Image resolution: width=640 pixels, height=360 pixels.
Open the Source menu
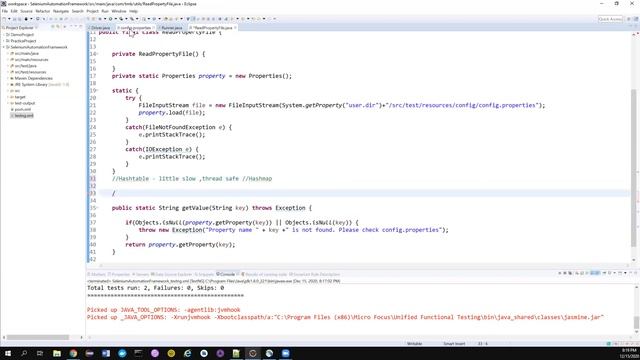click(x=26, y=11)
